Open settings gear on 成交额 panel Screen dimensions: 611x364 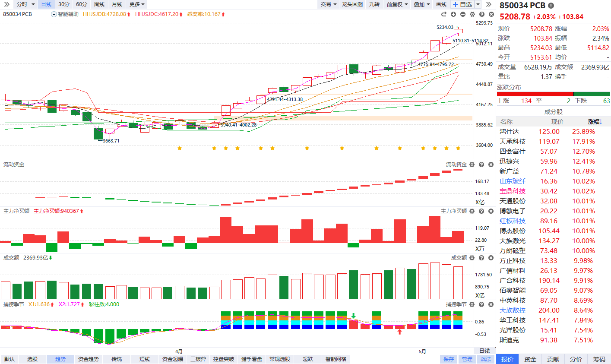tap(472, 258)
